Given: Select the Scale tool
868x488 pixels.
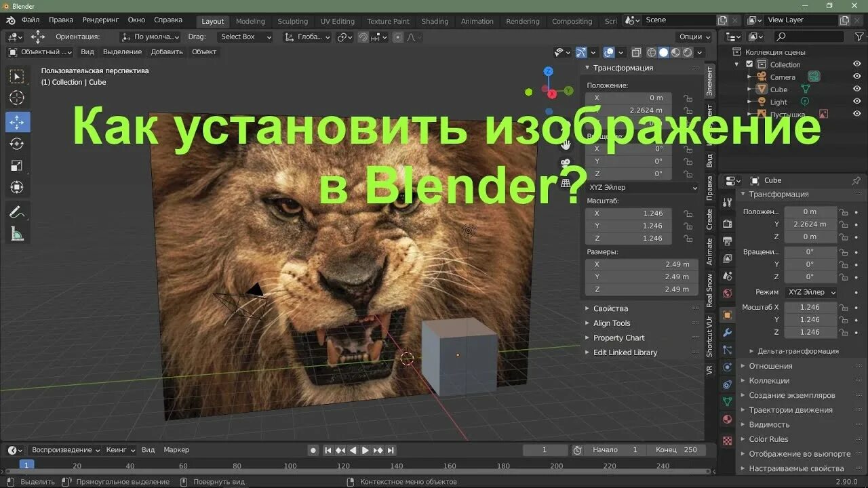Looking at the screenshot, I should click(x=17, y=165).
